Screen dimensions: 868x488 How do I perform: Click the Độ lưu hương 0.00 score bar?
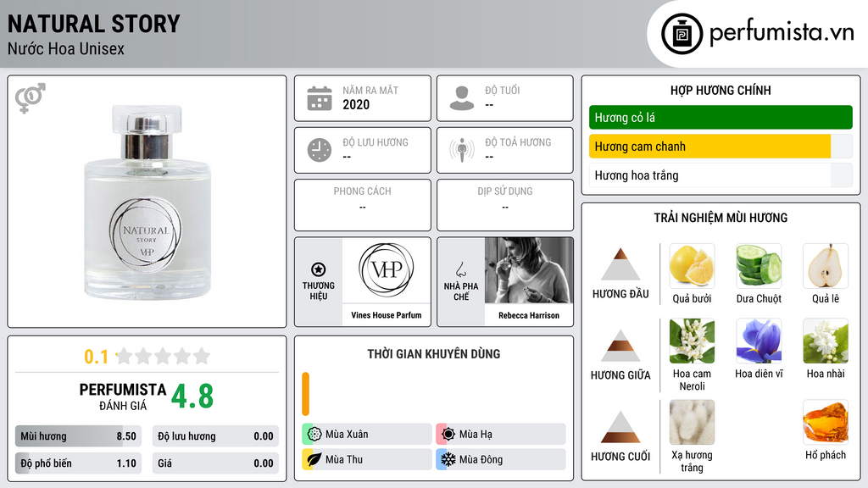(x=215, y=436)
